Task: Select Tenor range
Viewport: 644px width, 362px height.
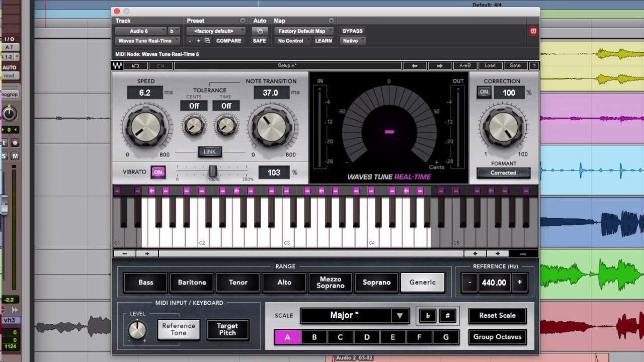Action: [238, 283]
